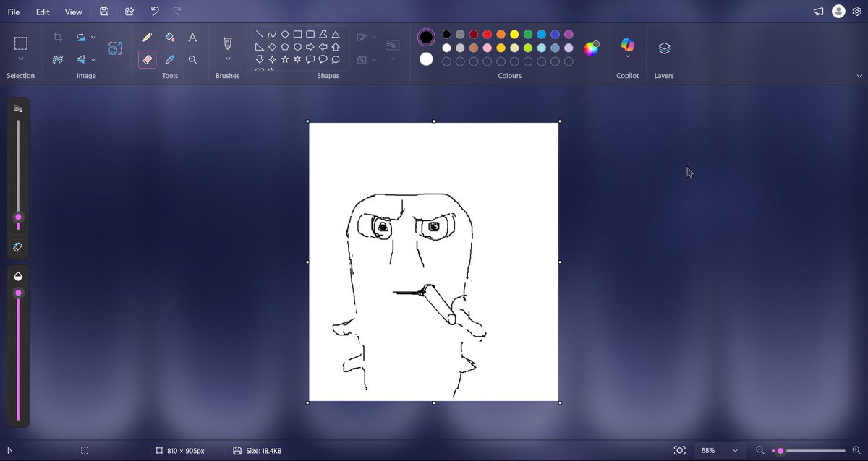
Task: Click the canvas bottom-right resize handle
Action: 560,402
